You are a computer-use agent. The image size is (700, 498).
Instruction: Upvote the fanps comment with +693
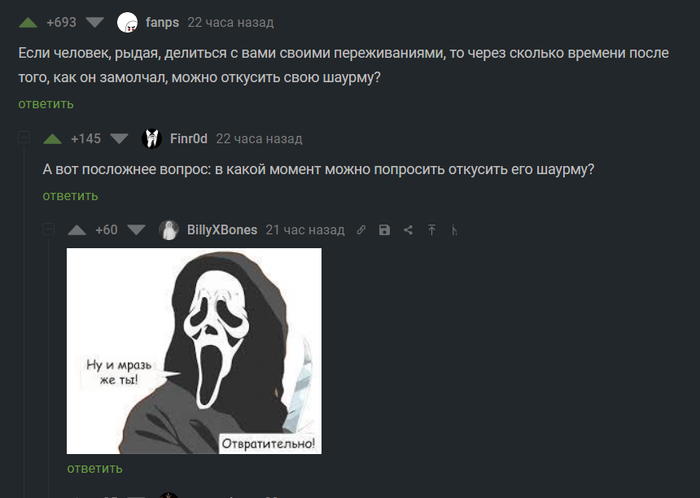coord(28,23)
